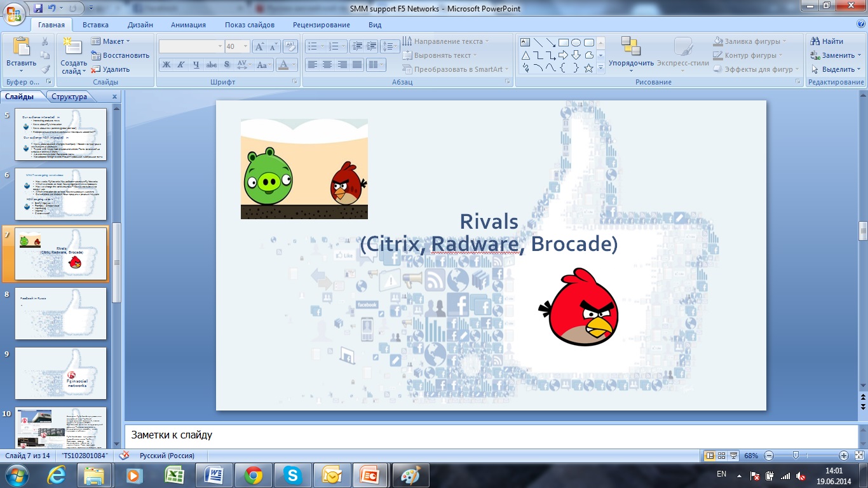868x488 pixels.
Task: Expand the line spacing dropdown
Action: pyautogui.click(x=390, y=46)
